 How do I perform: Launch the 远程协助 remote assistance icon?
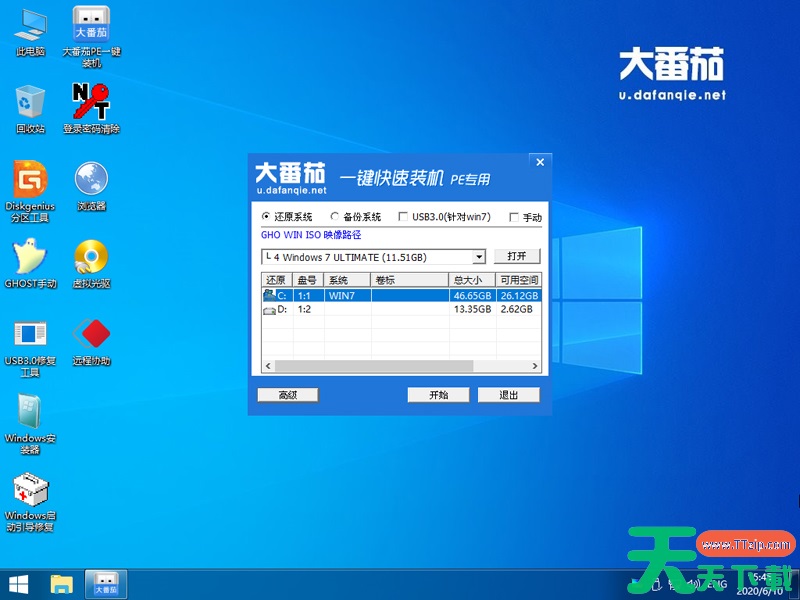coord(91,337)
